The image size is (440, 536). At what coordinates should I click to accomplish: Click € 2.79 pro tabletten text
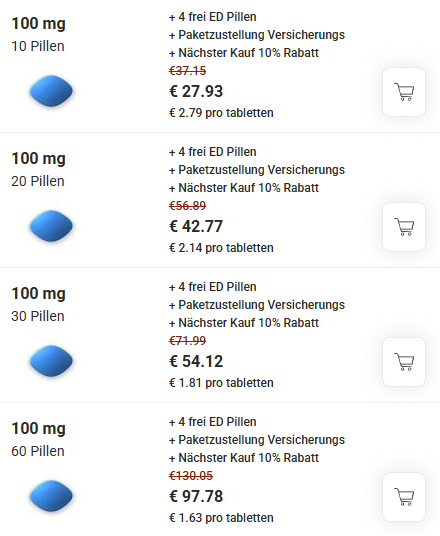(x=221, y=113)
